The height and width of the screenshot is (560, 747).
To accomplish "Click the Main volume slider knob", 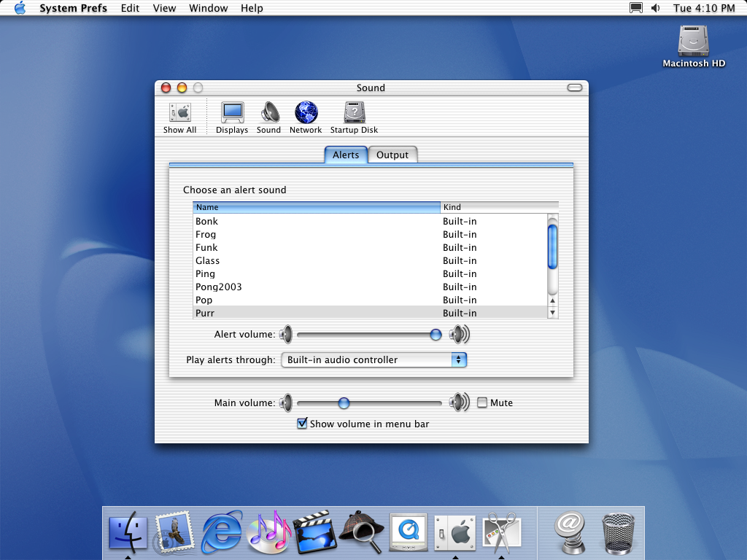I will tap(344, 402).
